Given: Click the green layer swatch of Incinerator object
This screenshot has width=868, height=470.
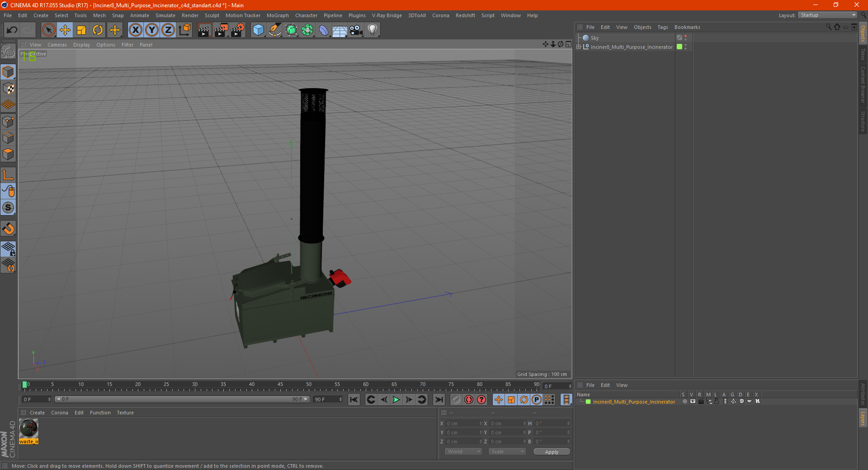Looking at the screenshot, I should 679,47.
